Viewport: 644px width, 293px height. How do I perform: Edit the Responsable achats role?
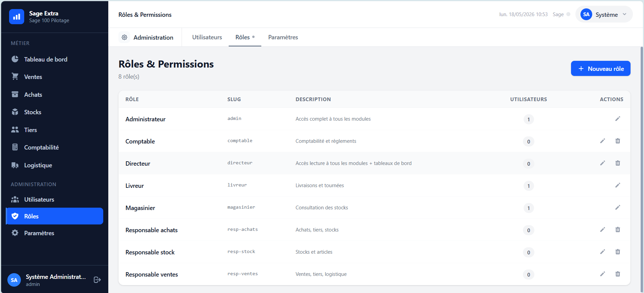pyautogui.click(x=603, y=229)
